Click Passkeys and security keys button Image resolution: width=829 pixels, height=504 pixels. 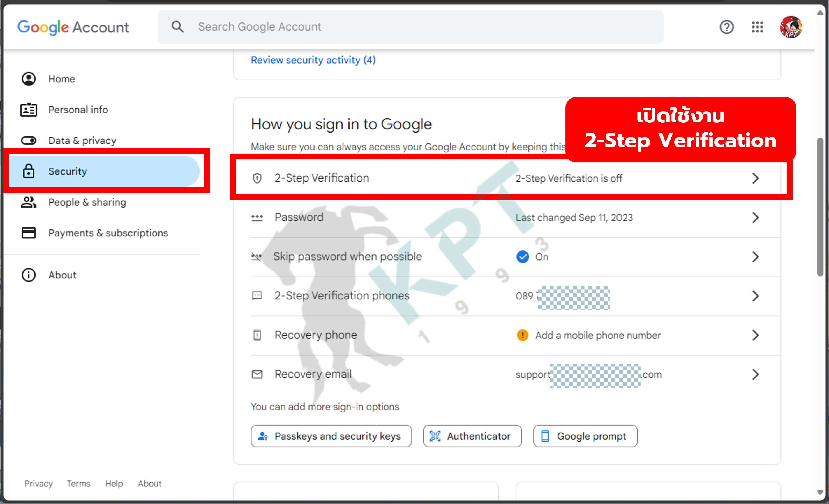tap(331, 436)
